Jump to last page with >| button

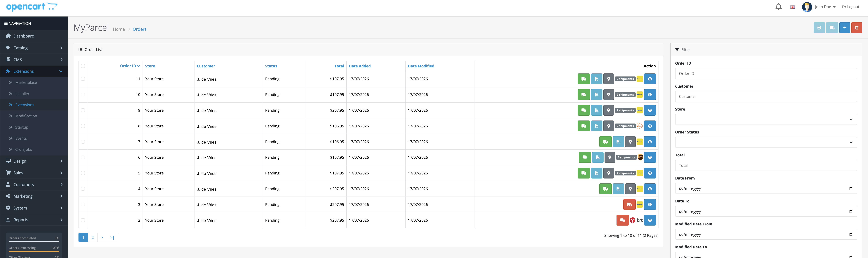click(112, 238)
